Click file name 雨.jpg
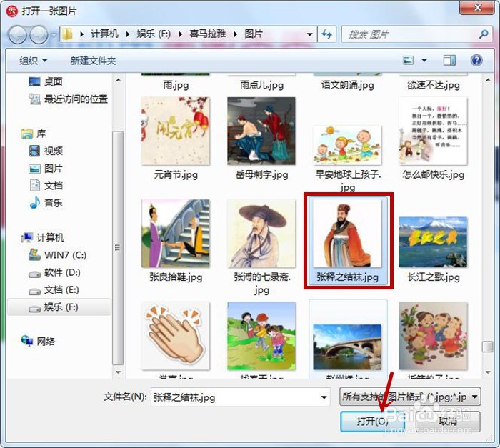This screenshot has width=500, height=448. [176, 86]
